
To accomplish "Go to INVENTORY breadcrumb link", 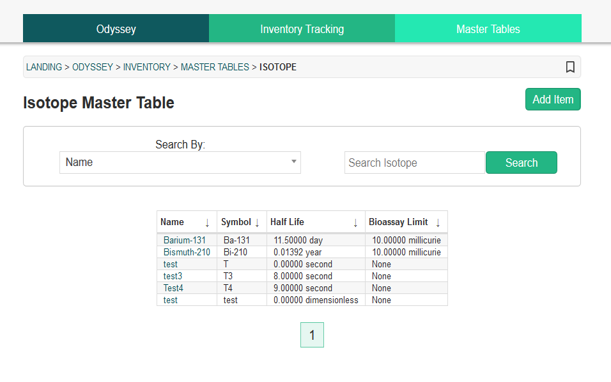I will click(x=147, y=67).
